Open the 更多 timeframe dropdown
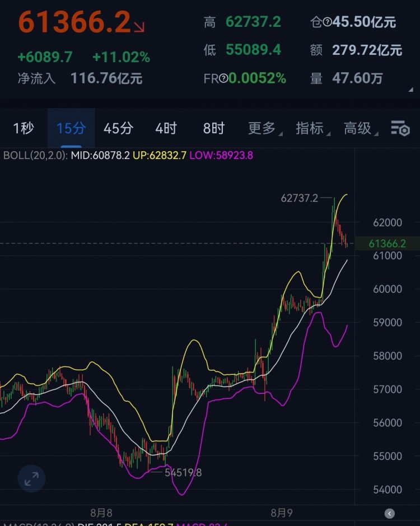 pyautogui.click(x=265, y=128)
